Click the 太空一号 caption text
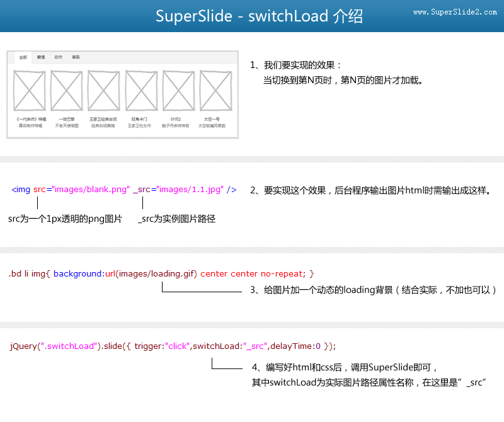The image size is (504, 422). coord(212,119)
